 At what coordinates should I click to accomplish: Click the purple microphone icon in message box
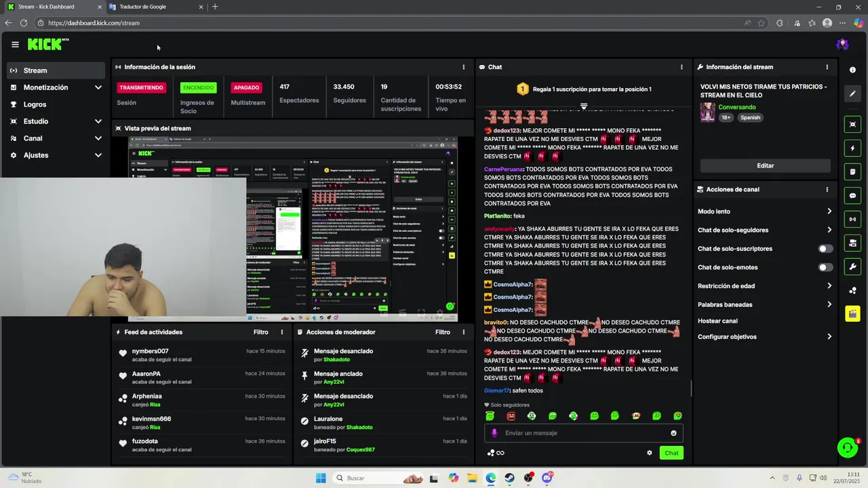point(494,433)
